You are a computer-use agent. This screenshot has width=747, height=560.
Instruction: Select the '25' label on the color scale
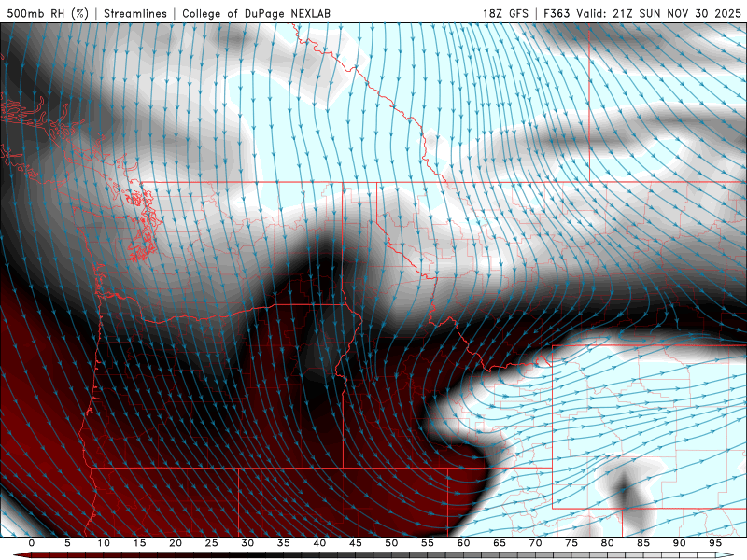click(212, 543)
